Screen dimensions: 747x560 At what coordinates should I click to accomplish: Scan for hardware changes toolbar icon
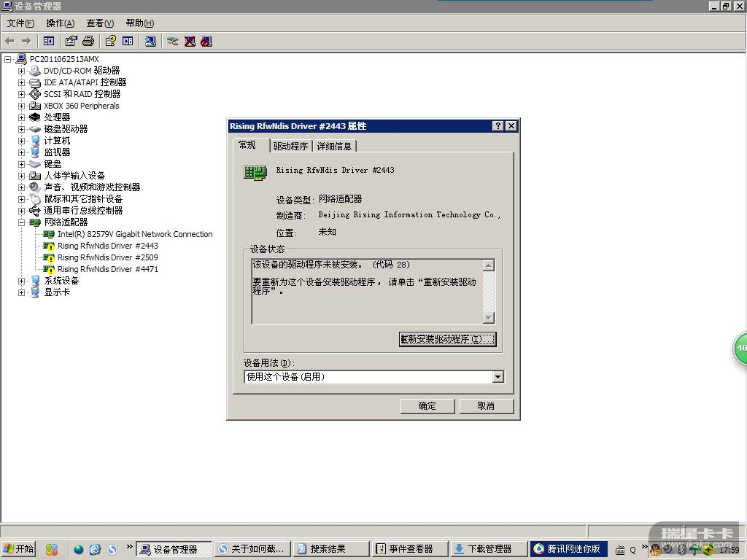(x=150, y=42)
